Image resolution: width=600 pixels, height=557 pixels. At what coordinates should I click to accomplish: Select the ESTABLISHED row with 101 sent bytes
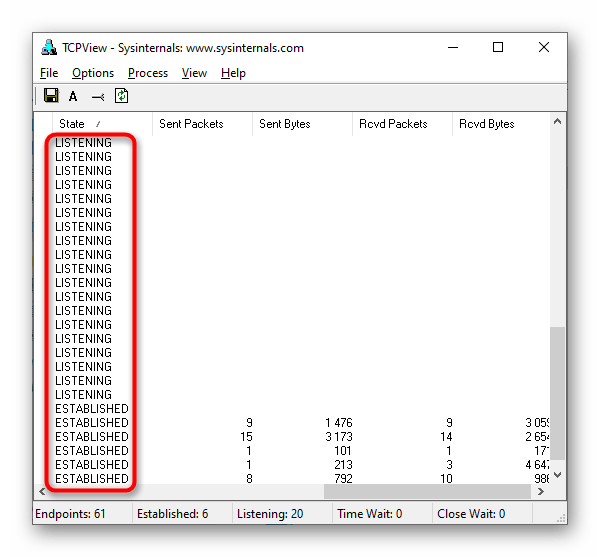[292, 451]
